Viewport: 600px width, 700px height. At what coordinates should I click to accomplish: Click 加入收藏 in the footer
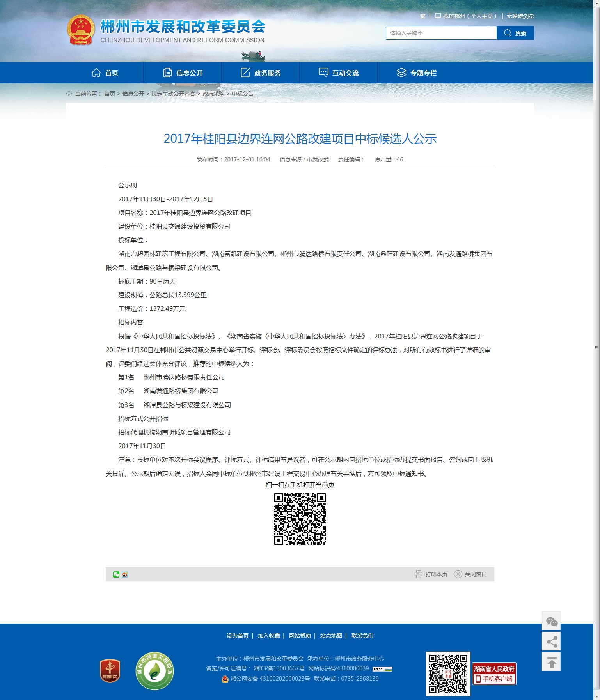(x=269, y=636)
